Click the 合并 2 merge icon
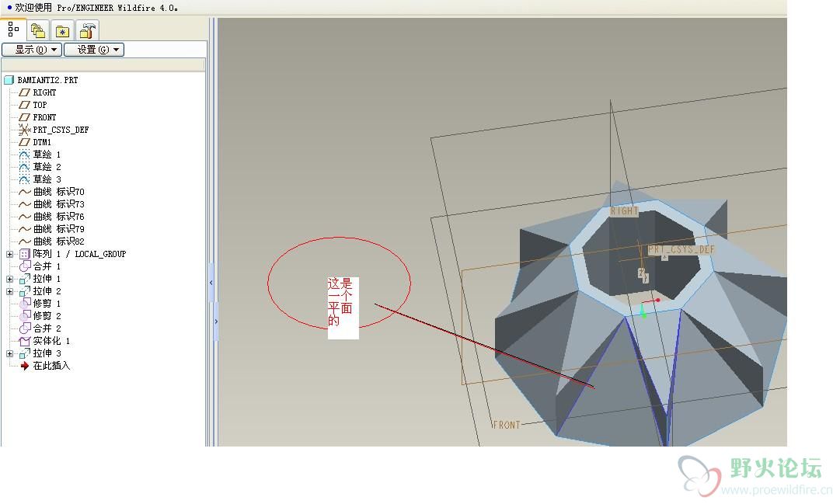Screen dimensions: 840x504 tap(25, 328)
